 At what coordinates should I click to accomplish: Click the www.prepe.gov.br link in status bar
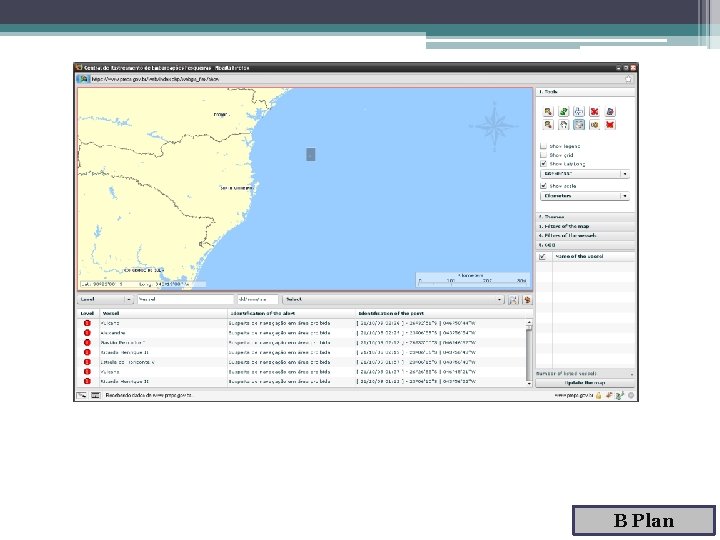coord(574,395)
